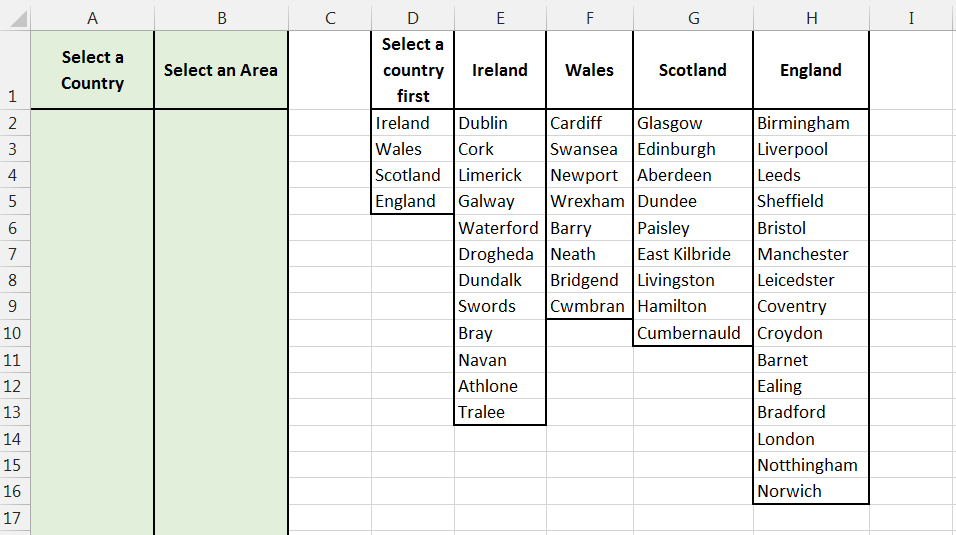Click the cell containing Cardiff

589,123
